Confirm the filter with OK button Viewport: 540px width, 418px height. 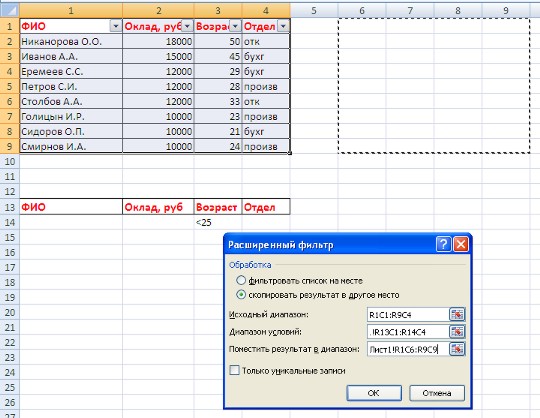tap(374, 393)
